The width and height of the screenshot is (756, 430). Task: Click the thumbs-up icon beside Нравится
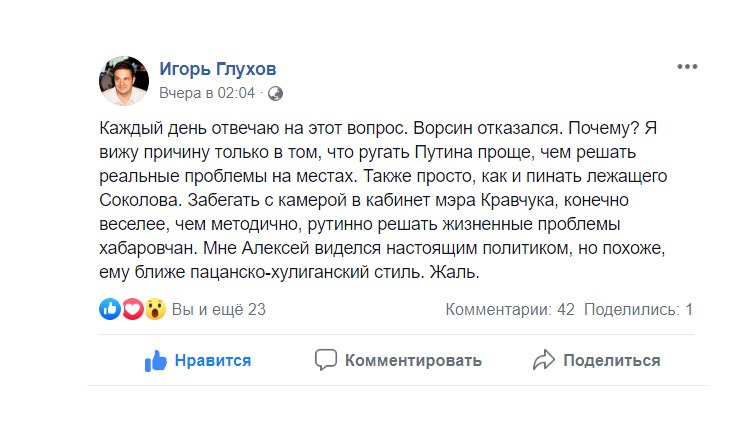155,360
